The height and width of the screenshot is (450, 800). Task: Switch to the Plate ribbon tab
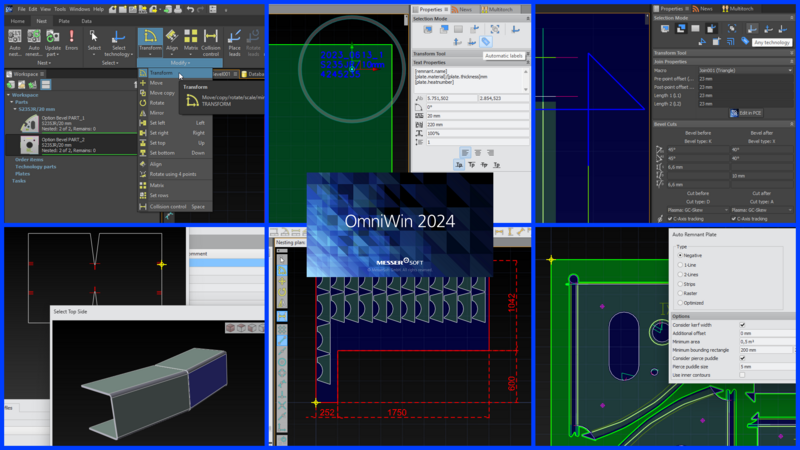click(64, 21)
